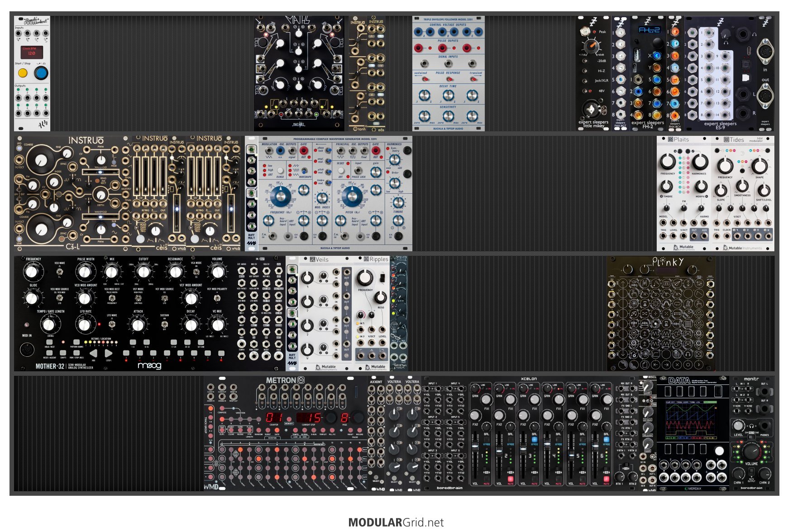Flip the Mother-32 VCO Mod Source switch
This screenshot has height=532, width=793.
(x=59, y=297)
